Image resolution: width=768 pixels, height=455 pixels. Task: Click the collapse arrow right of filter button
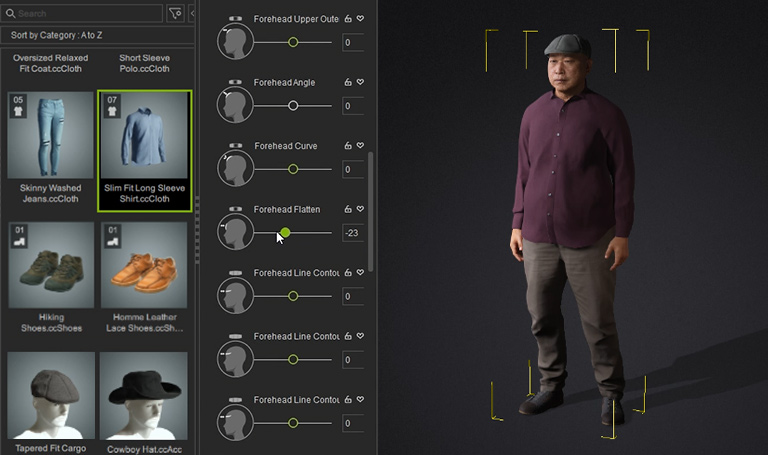(192, 14)
